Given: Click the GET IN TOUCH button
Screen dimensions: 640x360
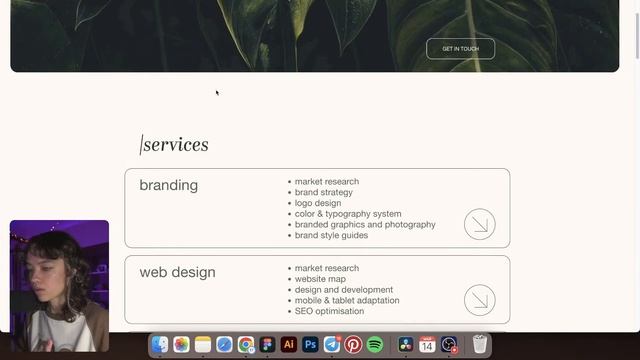Looking at the screenshot, I should [460, 49].
